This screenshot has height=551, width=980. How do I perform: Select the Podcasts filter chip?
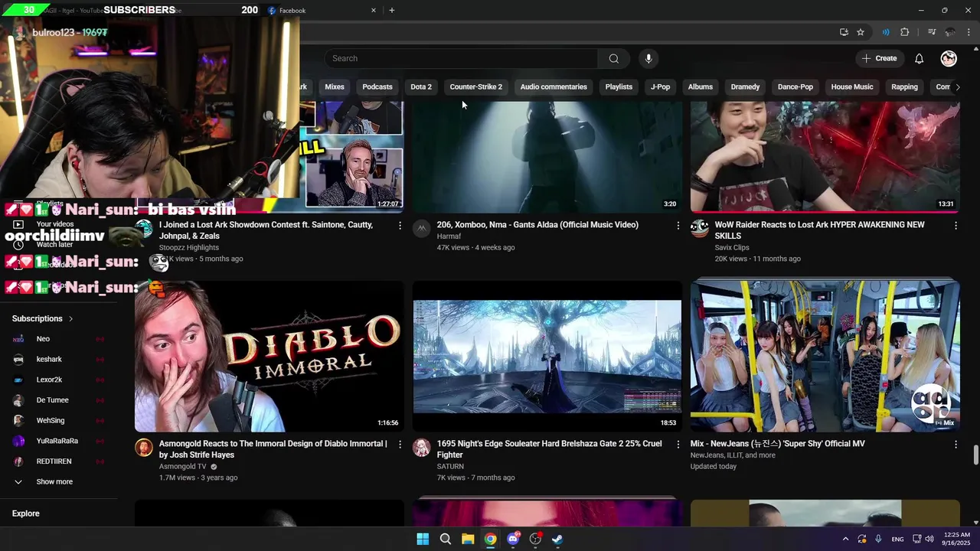(377, 87)
